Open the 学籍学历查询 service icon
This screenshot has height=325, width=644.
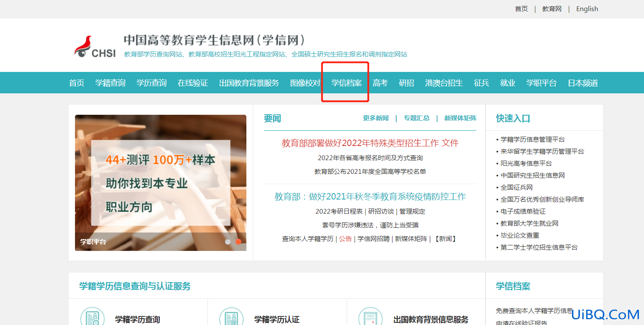[92, 317]
